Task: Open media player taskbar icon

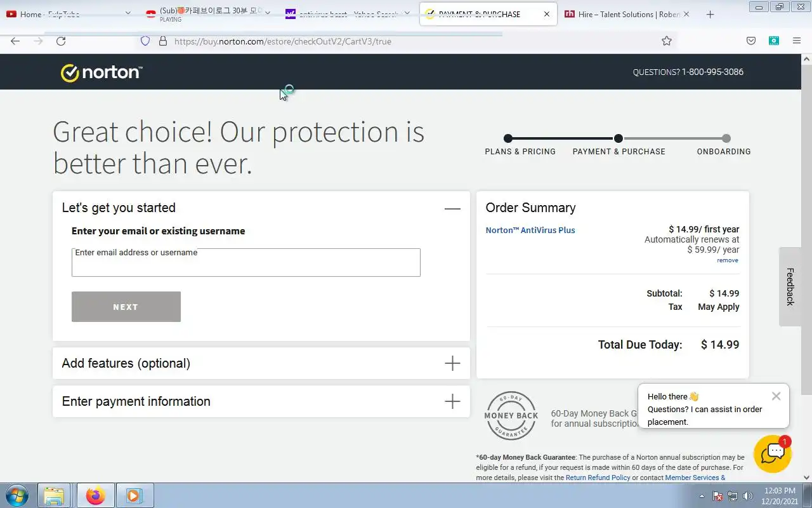Action: click(x=134, y=495)
